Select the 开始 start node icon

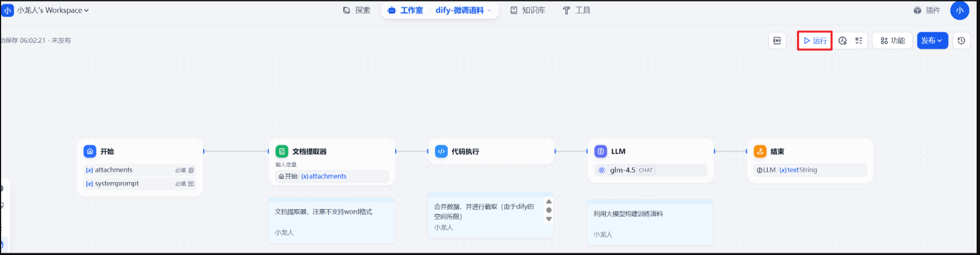coord(90,151)
